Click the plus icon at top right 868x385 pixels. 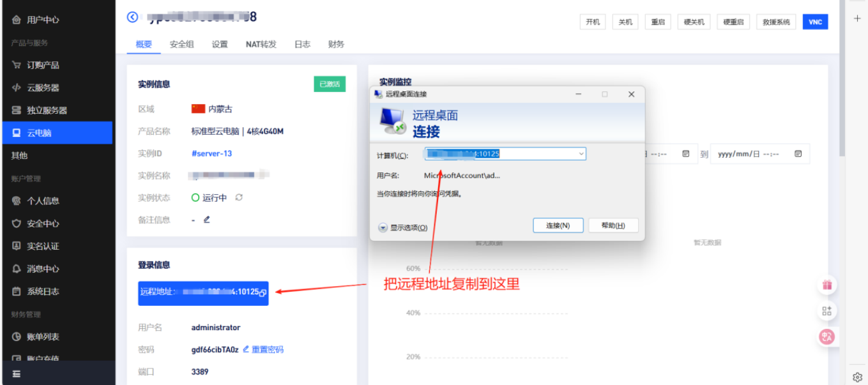tap(858, 19)
